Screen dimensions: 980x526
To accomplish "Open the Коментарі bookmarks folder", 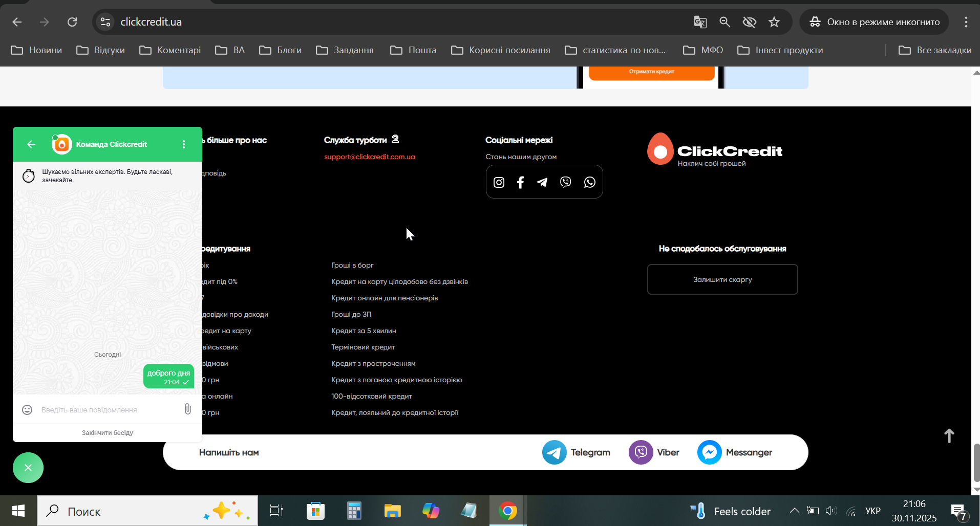I will 170,50.
